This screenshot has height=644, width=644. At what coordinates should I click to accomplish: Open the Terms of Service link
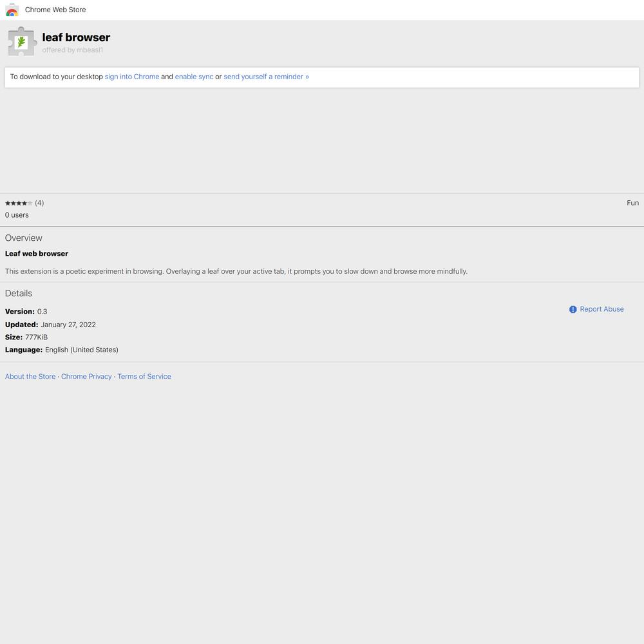point(144,377)
